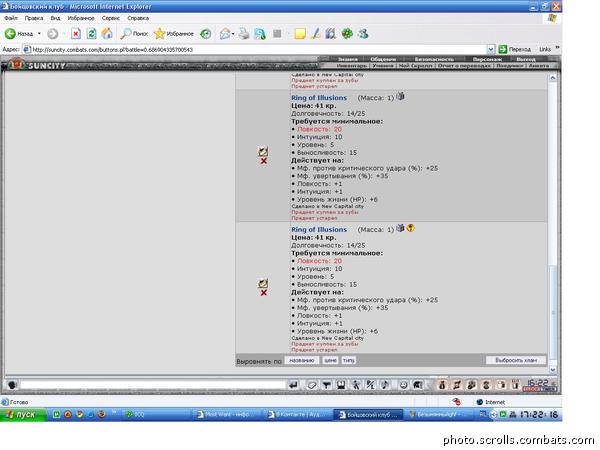Click the browser Stop icon
The width and height of the screenshot is (600, 450).
tap(76, 33)
